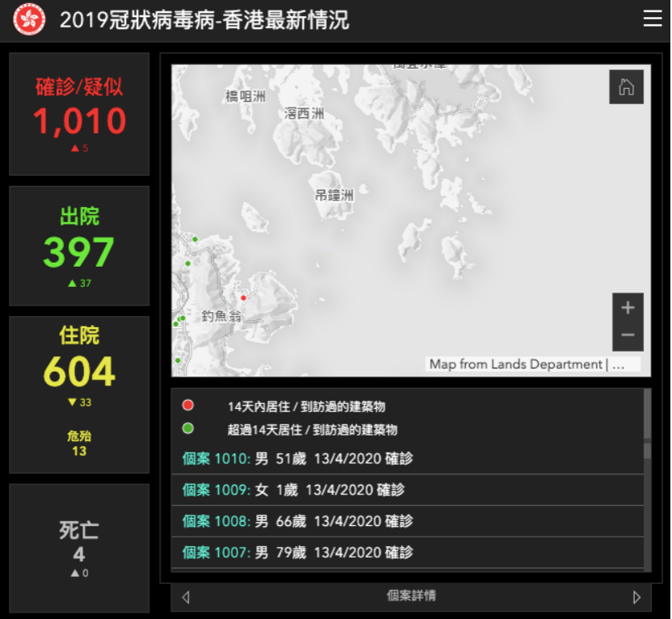Click the confirmed/suspected 1,010 tile
Screen dimensions: 672x619
(79, 114)
